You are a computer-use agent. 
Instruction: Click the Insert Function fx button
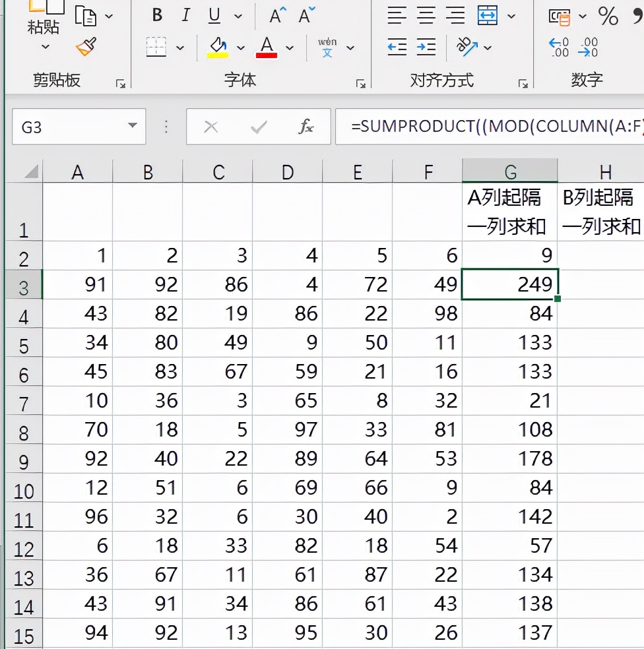pyautogui.click(x=306, y=127)
